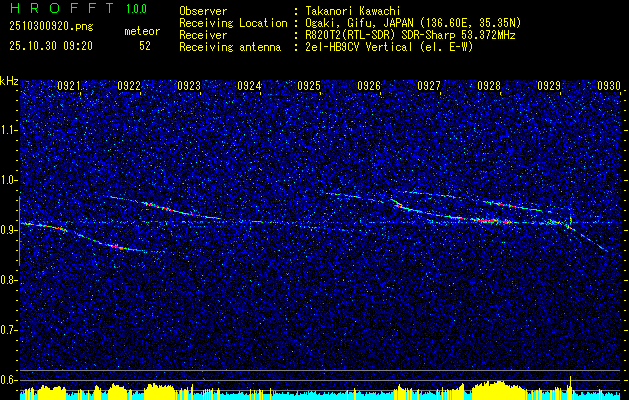This screenshot has height=400, width=629.
Task: Click the Receiving antenna label
Action: tap(230, 47)
